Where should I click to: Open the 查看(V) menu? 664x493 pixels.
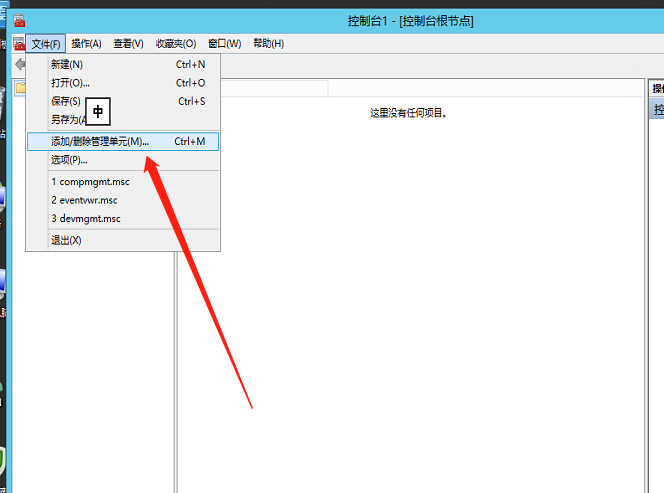click(x=128, y=44)
